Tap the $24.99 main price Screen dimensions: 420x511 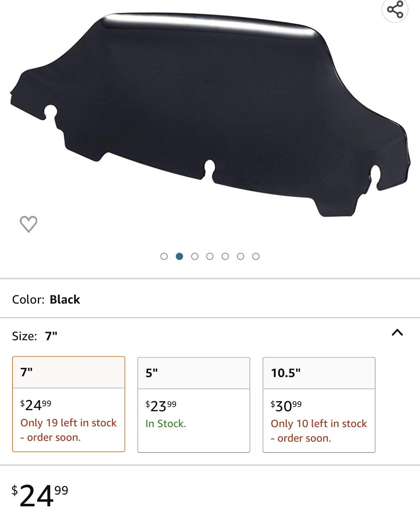pos(39,495)
